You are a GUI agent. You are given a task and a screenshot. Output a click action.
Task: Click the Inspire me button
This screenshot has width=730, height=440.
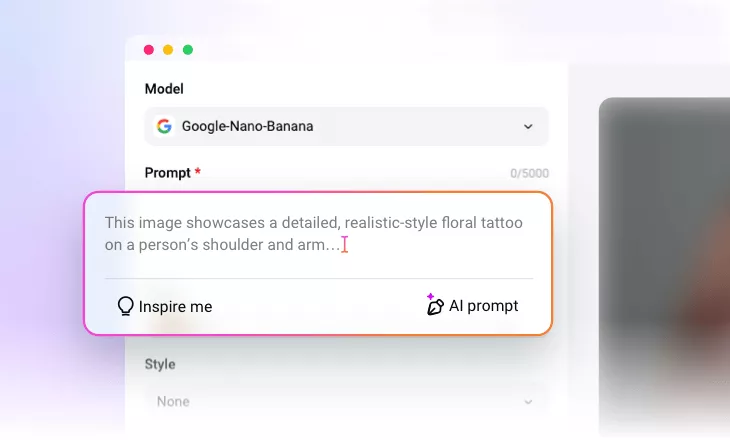[x=165, y=306]
